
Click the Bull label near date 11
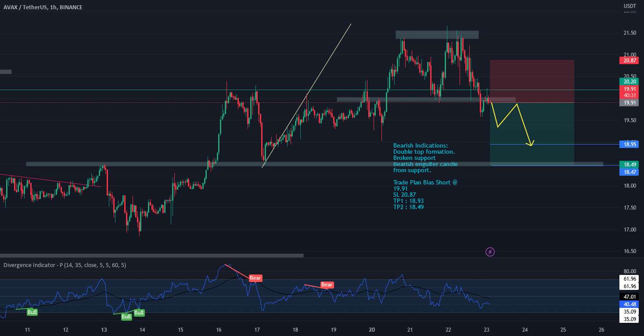coord(32,312)
